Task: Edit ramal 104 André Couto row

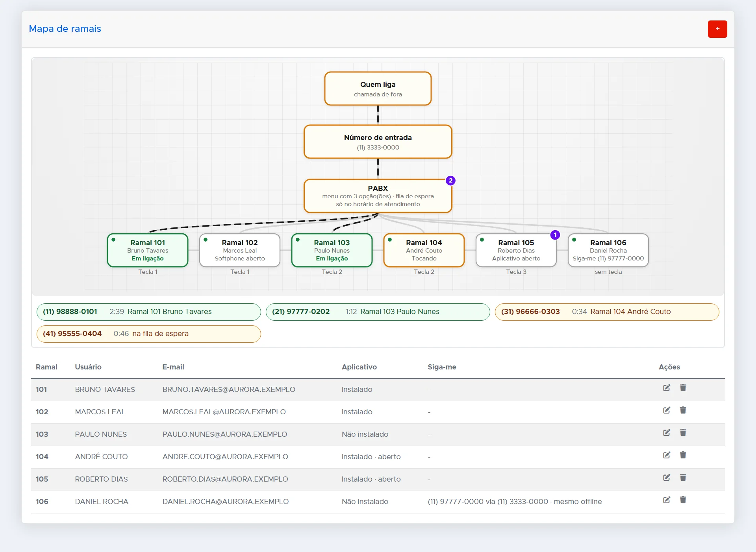Action: pos(666,455)
